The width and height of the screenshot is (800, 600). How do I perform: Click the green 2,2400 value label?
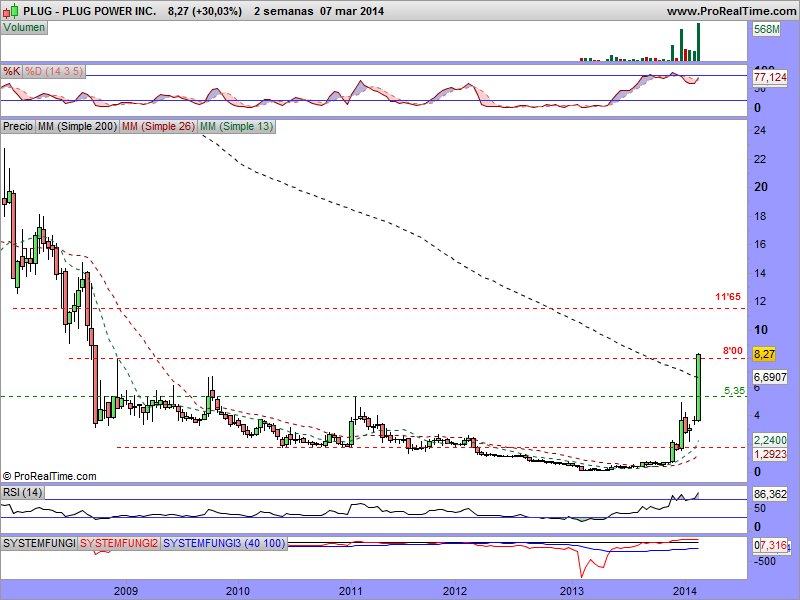770,440
